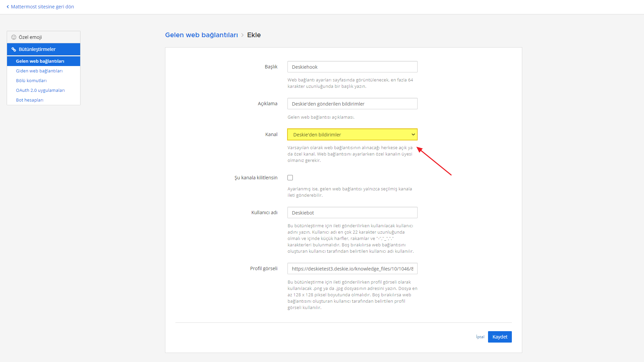Click the Kullanıcı adı field with Deskiebot
This screenshot has height=362, width=644.
point(352,213)
